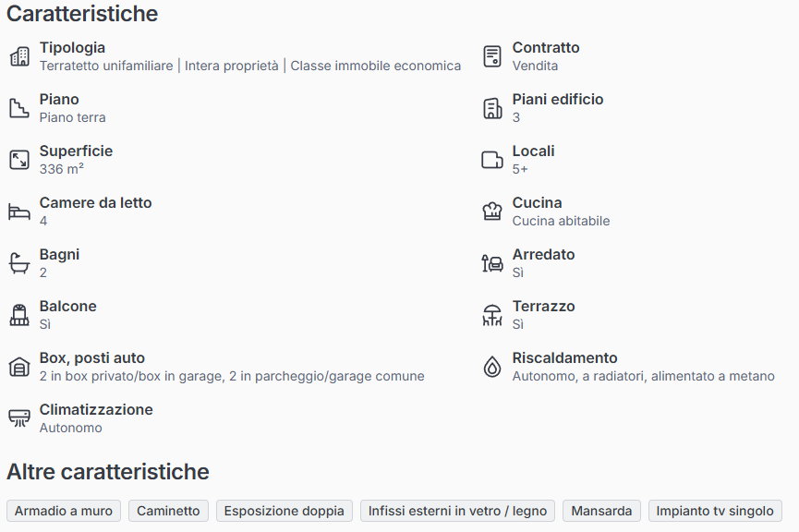799x532 pixels.
Task: Click Infissi esterni in vetro / legno tag
Action: [458, 511]
